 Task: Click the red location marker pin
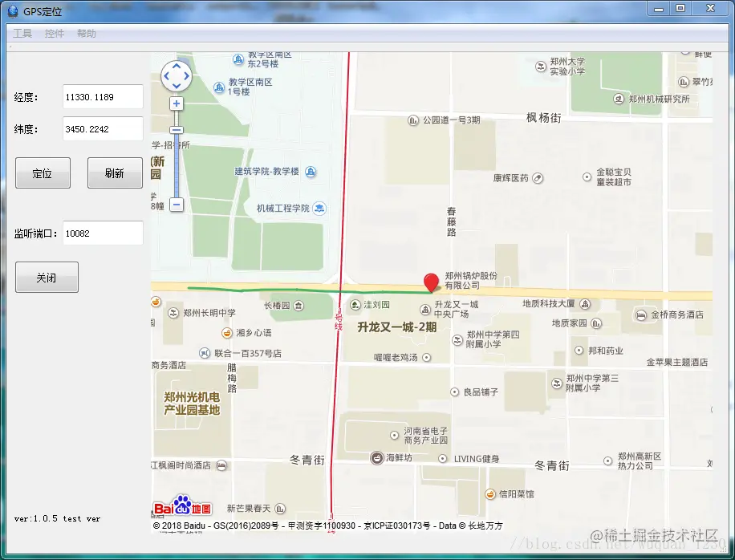click(431, 282)
